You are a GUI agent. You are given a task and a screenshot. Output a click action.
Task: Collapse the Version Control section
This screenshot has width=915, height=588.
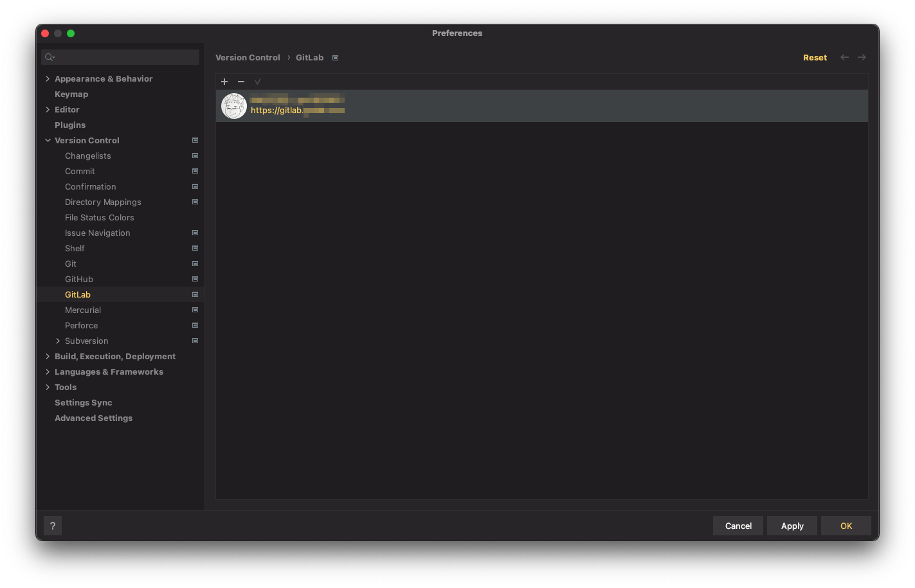(48, 140)
